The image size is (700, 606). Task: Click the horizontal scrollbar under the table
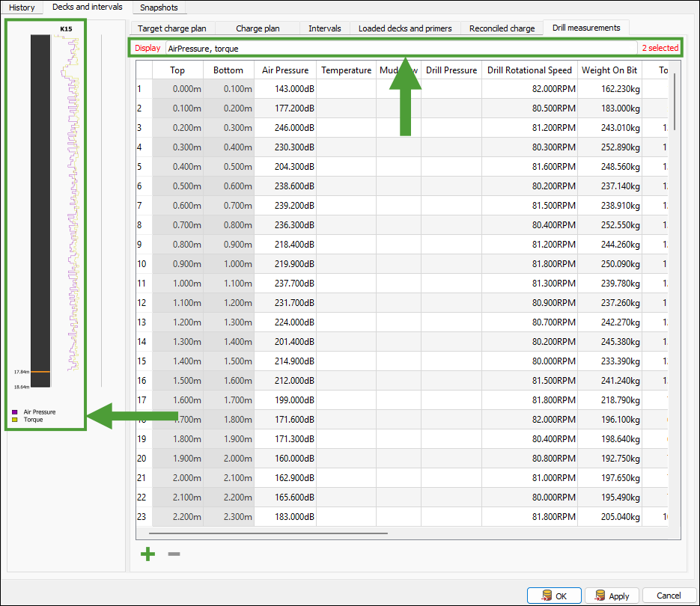tap(268, 533)
